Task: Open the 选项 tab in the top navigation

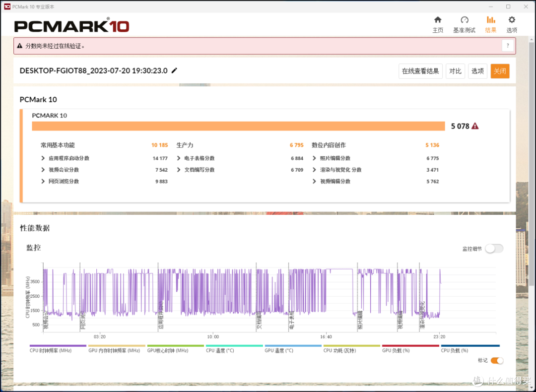Action: (x=511, y=25)
